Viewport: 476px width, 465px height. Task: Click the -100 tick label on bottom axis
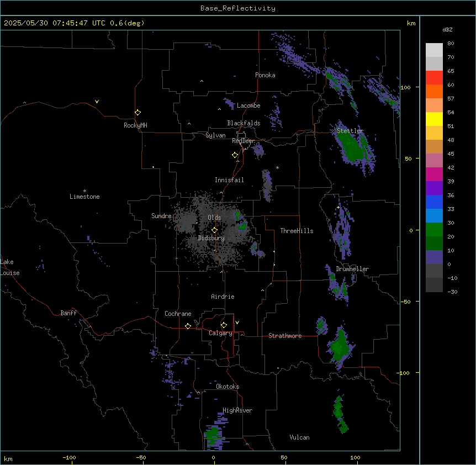pos(69,457)
